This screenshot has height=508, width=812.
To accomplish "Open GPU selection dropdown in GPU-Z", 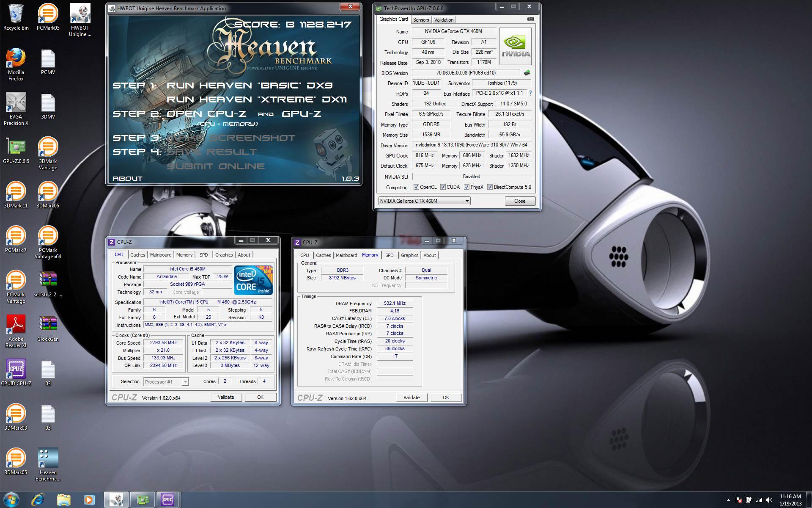I will [424, 201].
